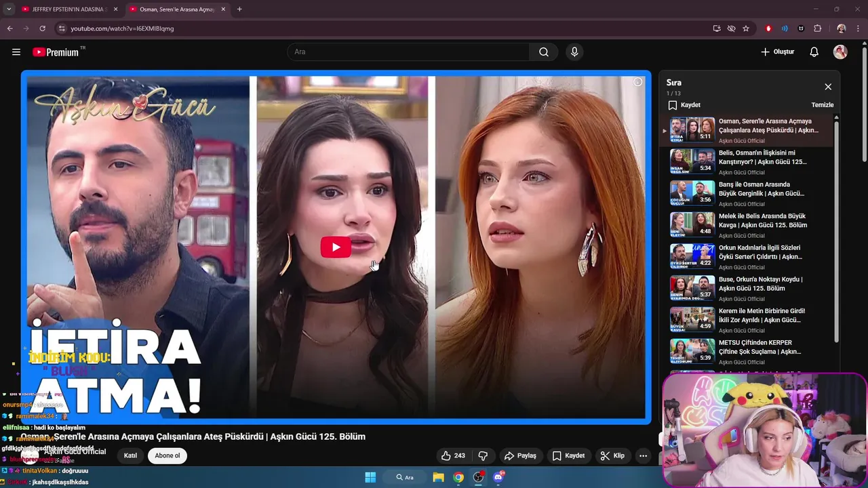This screenshot has width=868, height=488.
Task: Go back with the browser back arrow
Action: [9, 28]
